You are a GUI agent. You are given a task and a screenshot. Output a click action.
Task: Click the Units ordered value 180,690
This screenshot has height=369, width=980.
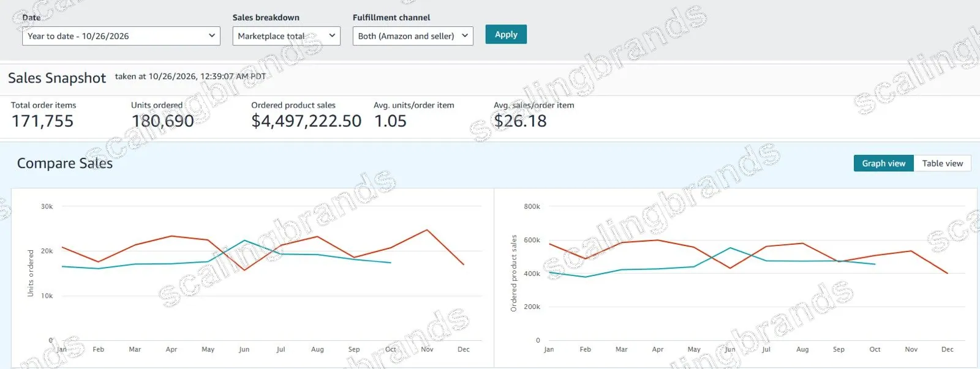(x=162, y=121)
